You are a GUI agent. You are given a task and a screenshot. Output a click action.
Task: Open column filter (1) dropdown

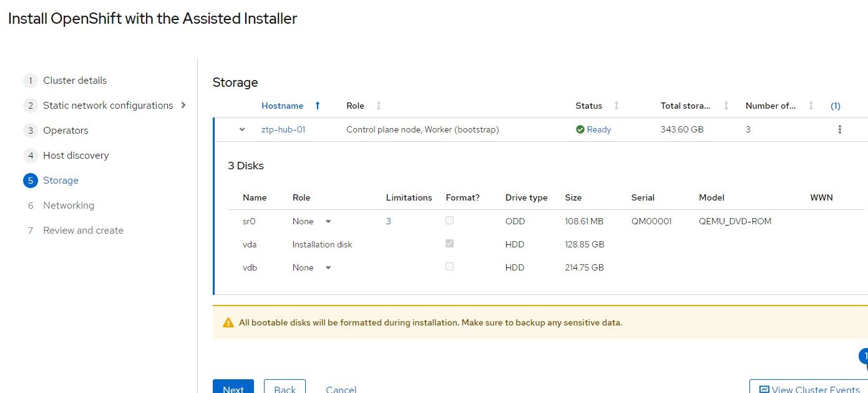(x=836, y=106)
